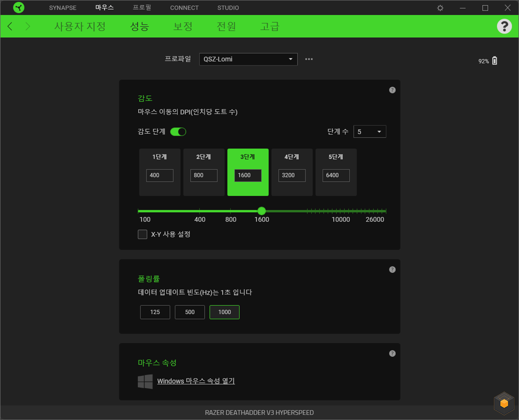Open the 프로파일 QSZ-Lomi dropdown
Screen dimensions: 519x420
pyautogui.click(x=248, y=59)
